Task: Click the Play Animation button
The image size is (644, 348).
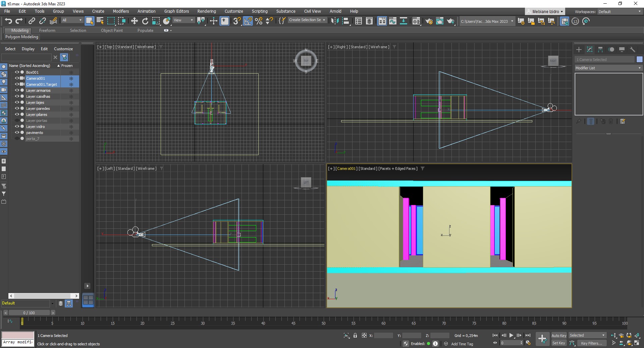Action: tap(511, 335)
